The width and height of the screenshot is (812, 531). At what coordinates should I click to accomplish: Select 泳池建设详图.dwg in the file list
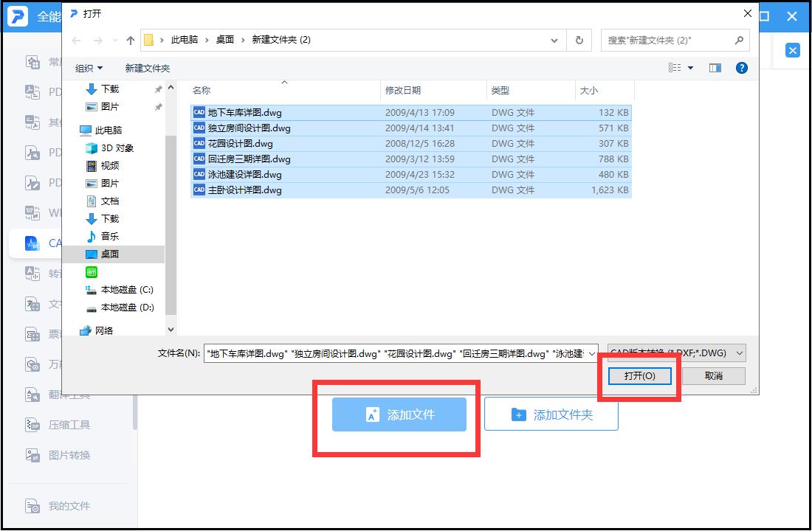[244, 175]
